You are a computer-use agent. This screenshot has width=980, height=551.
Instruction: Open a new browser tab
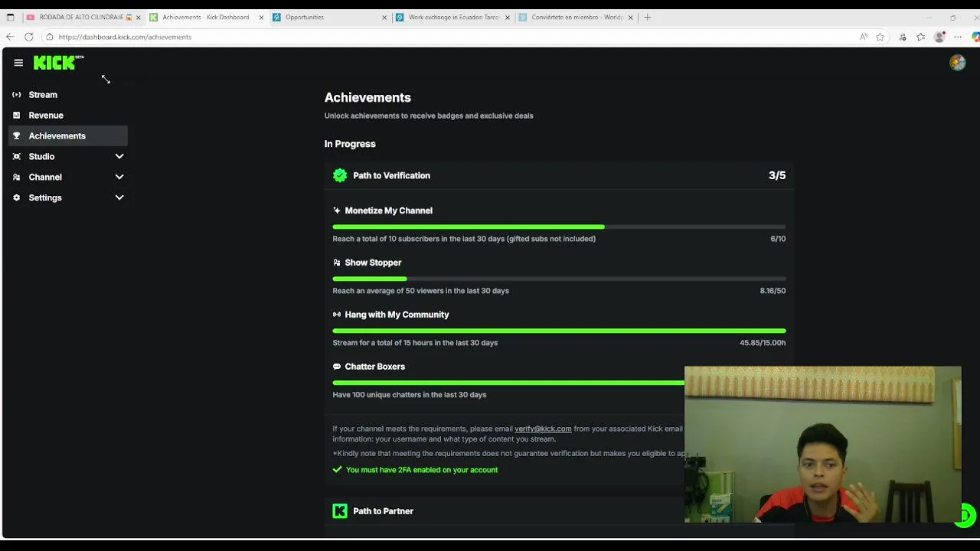point(648,17)
